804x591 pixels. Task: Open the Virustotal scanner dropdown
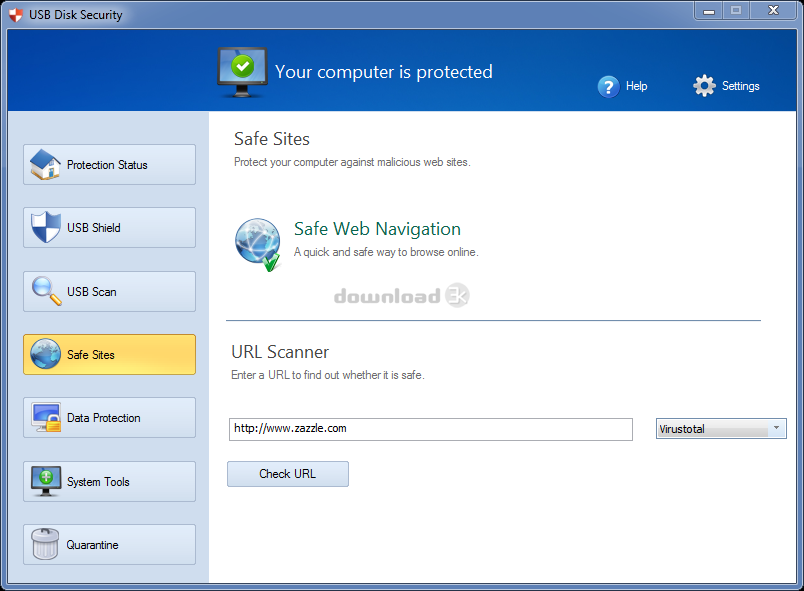pos(721,429)
